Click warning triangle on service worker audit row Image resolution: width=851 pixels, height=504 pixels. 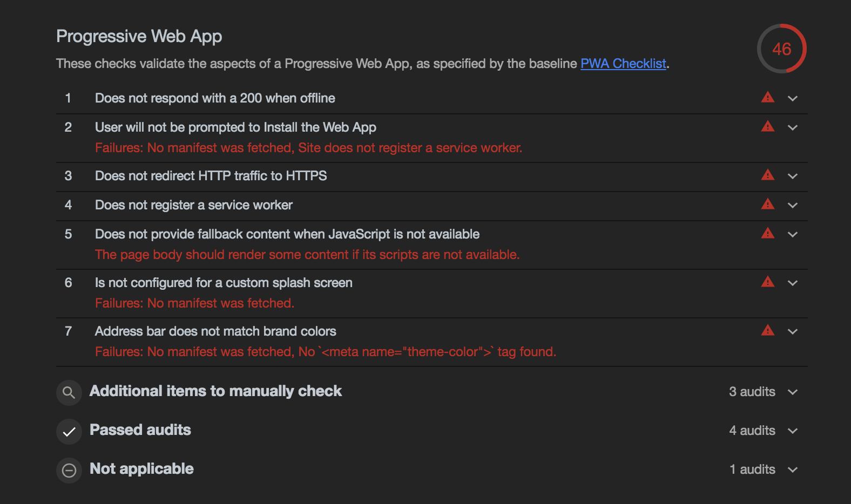(767, 205)
